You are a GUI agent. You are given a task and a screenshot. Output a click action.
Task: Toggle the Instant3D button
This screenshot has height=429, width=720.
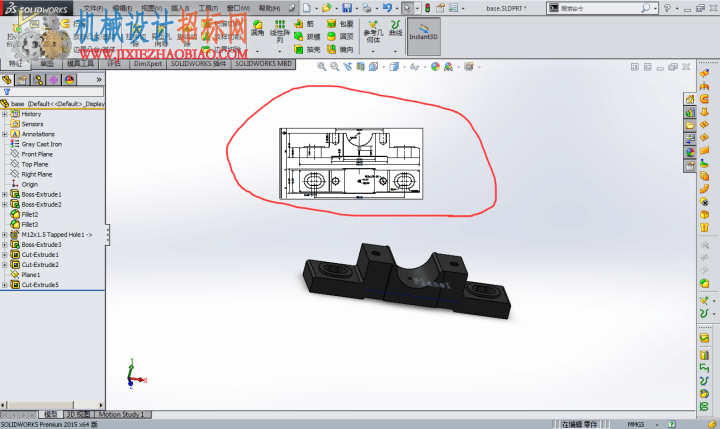423,36
